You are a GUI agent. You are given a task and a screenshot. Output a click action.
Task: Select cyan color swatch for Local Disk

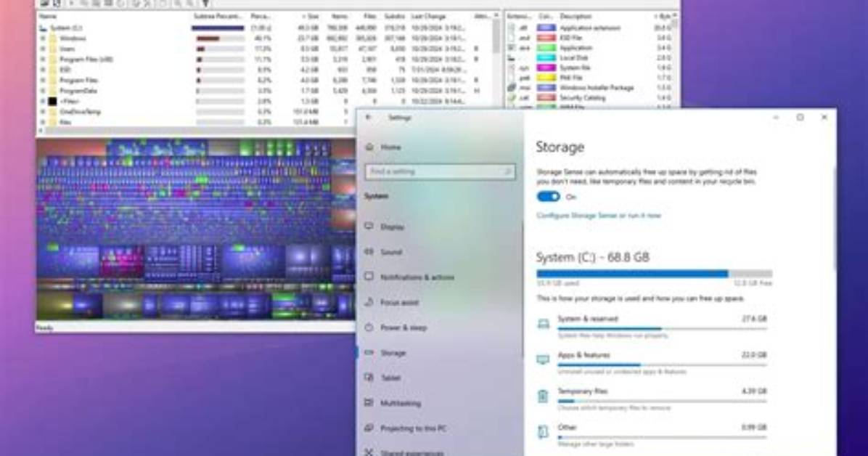pos(546,57)
